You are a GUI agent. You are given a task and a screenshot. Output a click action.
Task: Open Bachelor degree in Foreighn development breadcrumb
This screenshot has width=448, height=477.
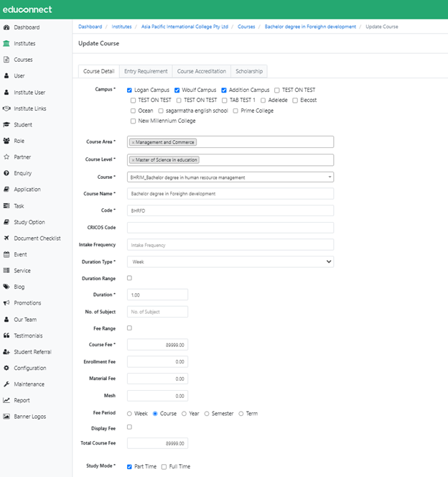point(310,27)
